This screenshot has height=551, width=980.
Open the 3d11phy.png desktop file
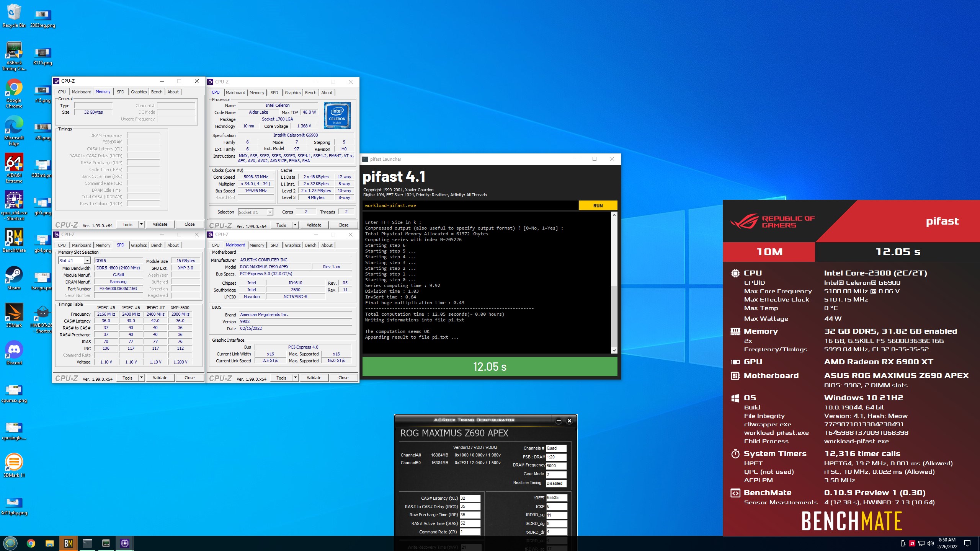[14, 506]
